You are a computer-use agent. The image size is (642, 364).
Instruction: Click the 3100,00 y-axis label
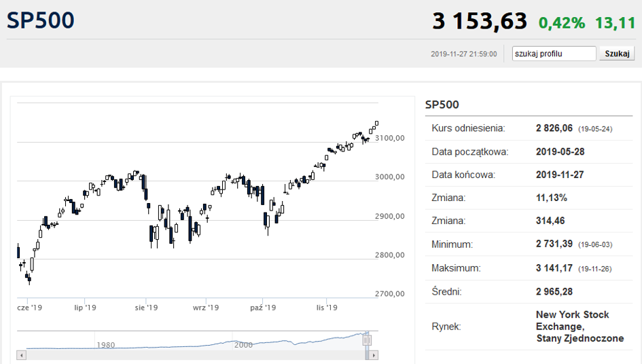pos(390,139)
